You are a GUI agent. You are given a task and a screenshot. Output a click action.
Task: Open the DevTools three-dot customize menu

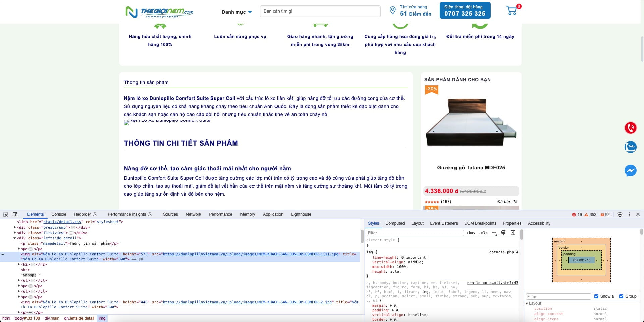pyautogui.click(x=629, y=214)
